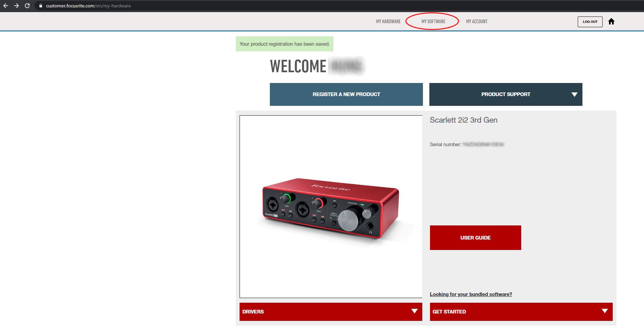Select the Scarlett 2i2 3rd Gen title

(x=463, y=120)
